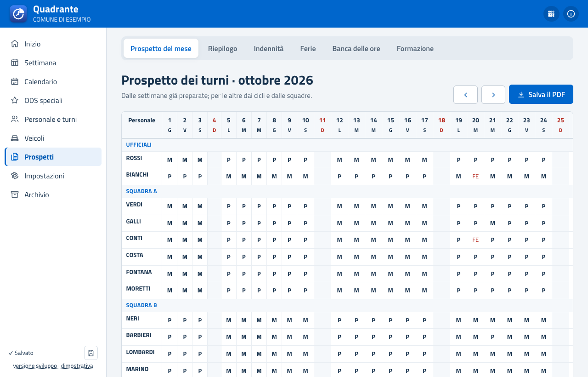Click the Quadrante app logo icon
The height and width of the screenshot is (377, 588).
(x=18, y=14)
